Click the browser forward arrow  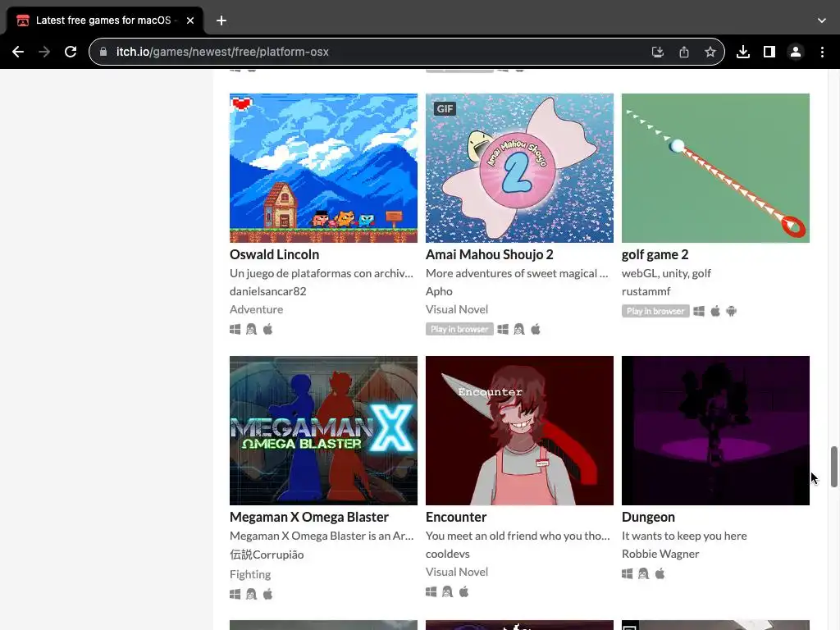(44, 52)
